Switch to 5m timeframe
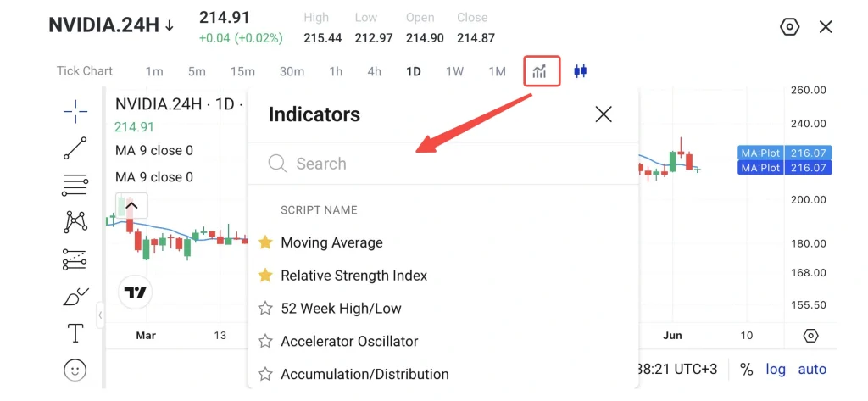Screen dimensions: 868x401 pyautogui.click(x=197, y=71)
